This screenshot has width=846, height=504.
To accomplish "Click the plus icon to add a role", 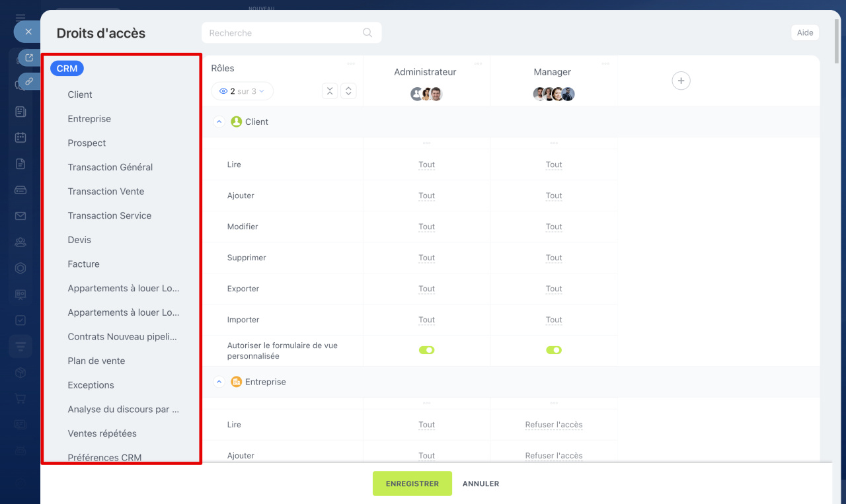I will (681, 81).
